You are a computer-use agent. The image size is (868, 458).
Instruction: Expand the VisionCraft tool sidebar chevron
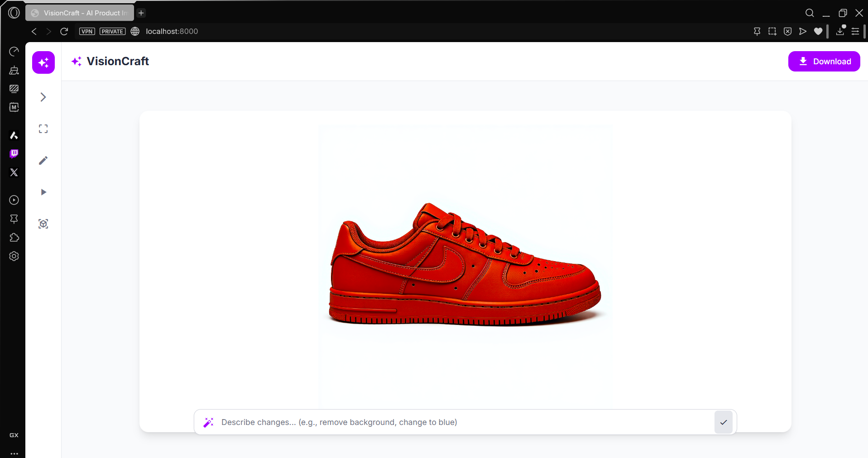coord(43,97)
